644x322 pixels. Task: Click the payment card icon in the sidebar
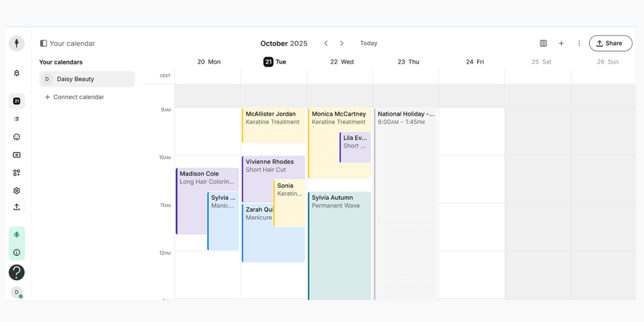17,155
